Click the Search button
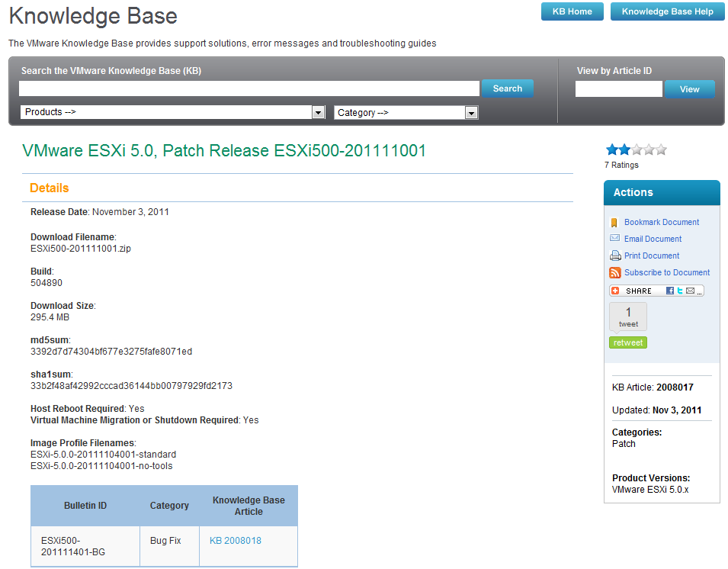 507,88
